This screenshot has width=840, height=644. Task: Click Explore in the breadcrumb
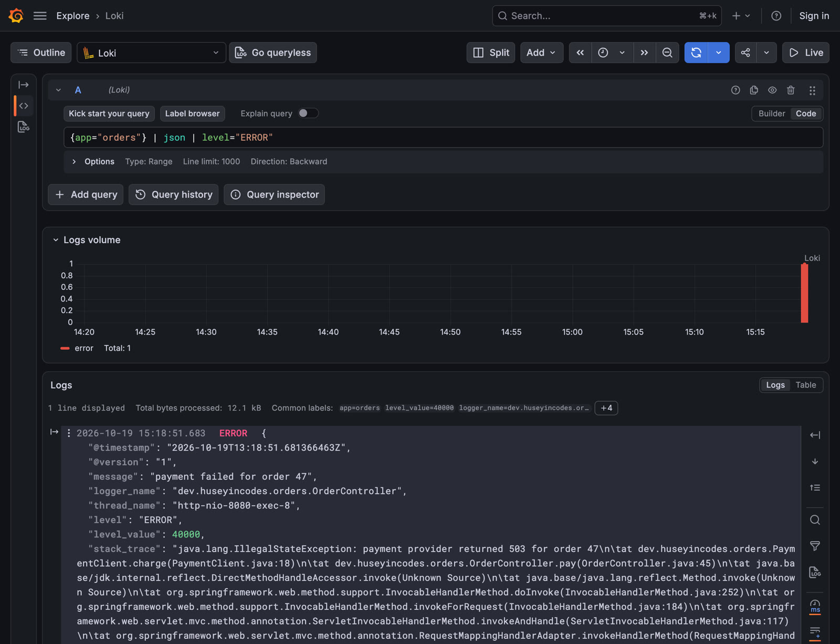click(x=73, y=16)
